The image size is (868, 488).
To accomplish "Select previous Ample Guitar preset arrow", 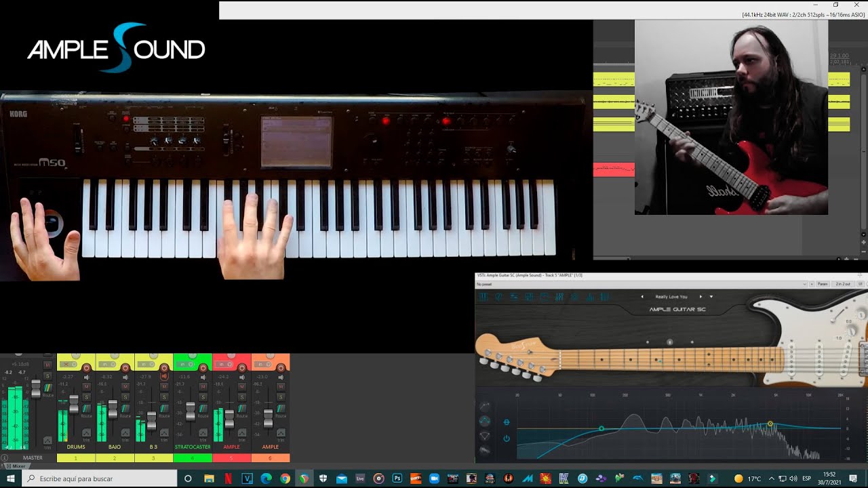I will [x=642, y=297].
